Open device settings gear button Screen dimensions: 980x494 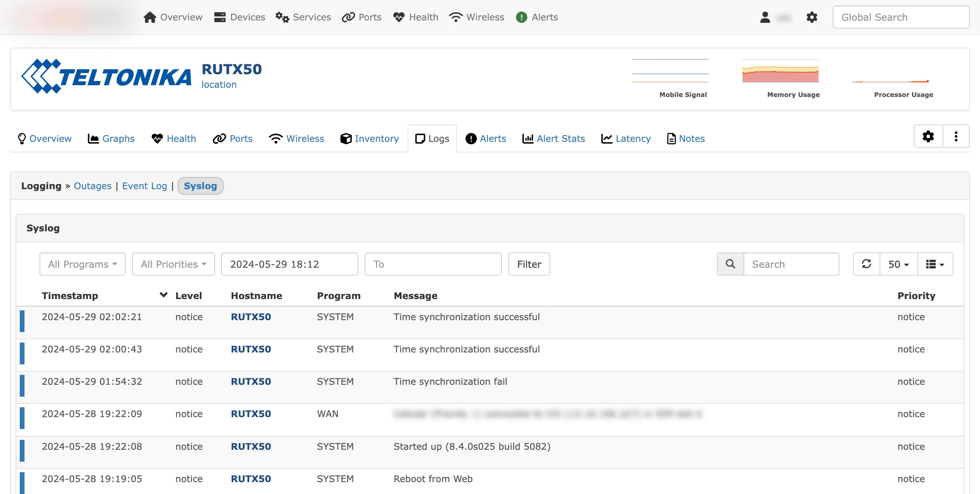point(928,136)
